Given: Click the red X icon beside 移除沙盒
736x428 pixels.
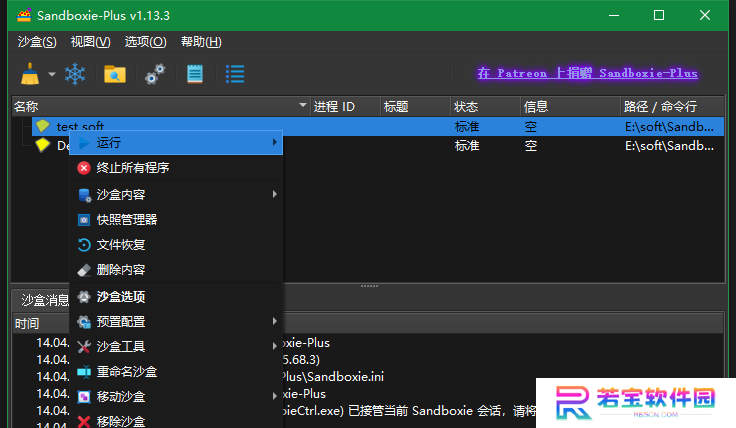Looking at the screenshot, I should click(84, 421).
